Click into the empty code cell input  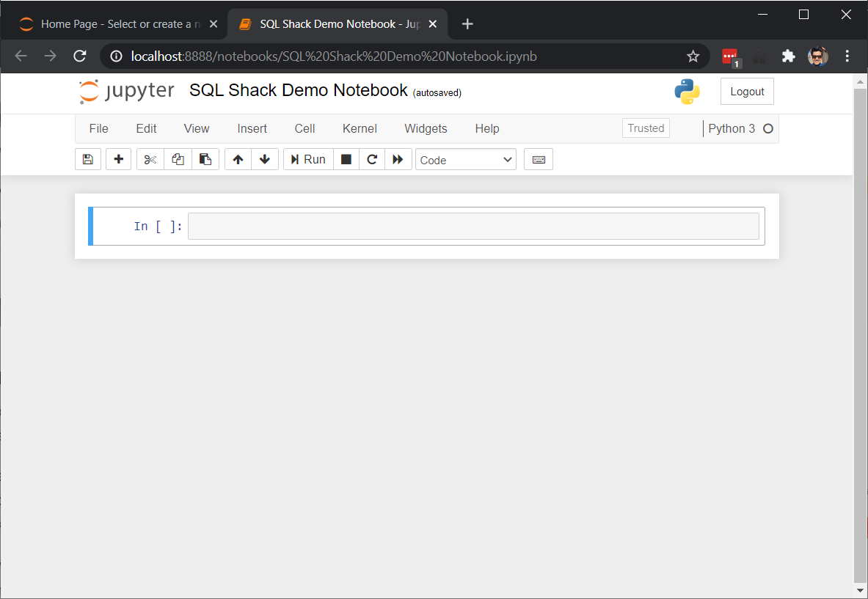click(x=473, y=227)
